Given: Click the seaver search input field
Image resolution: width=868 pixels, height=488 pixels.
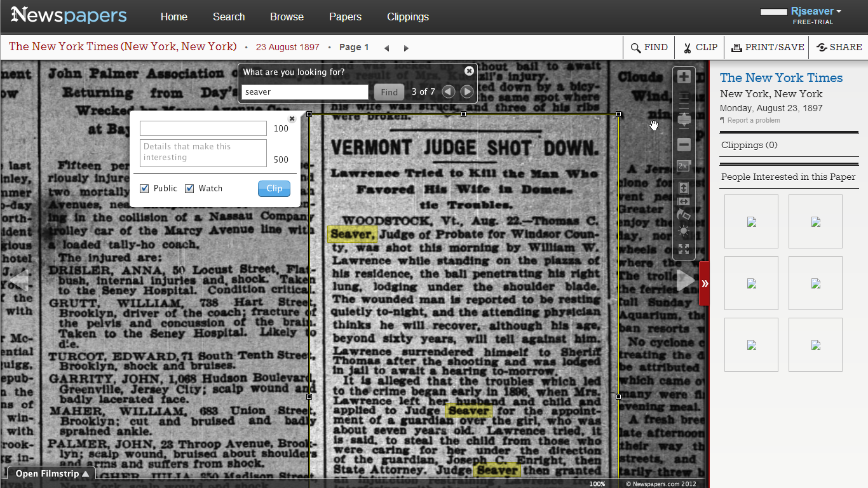Looking at the screenshot, I should [304, 91].
